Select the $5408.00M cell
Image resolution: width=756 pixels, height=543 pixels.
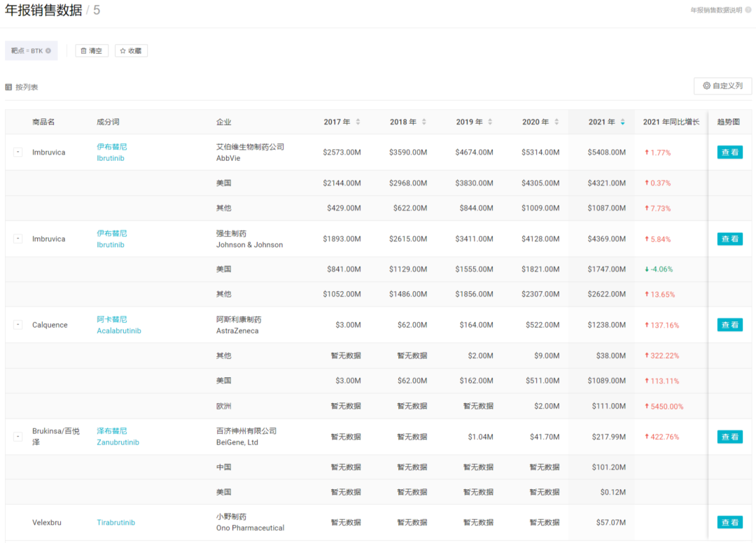click(606, 153)
